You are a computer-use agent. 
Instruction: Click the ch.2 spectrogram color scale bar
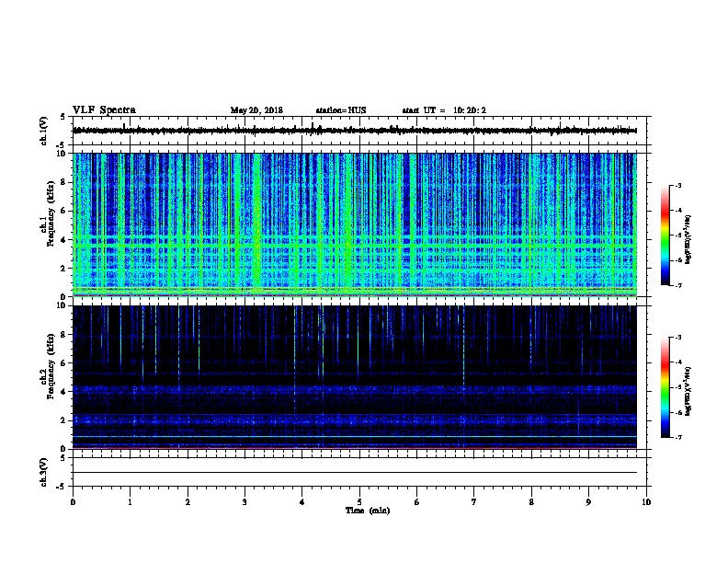pos(665,387)
